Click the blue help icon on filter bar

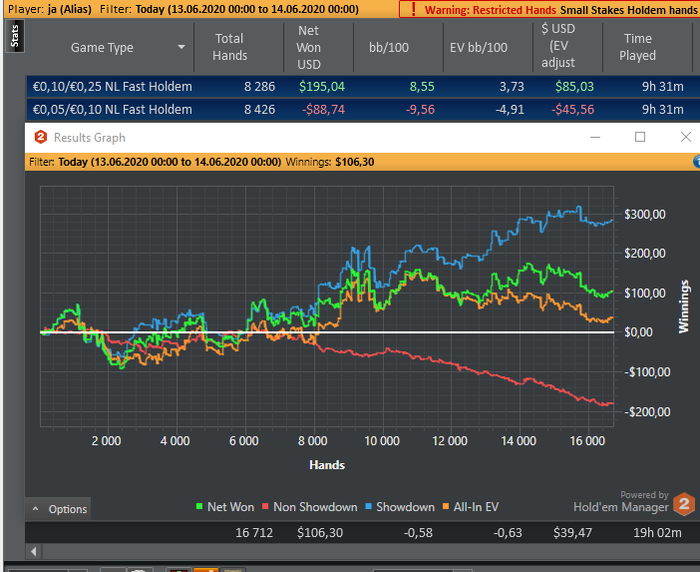(696, 162)
